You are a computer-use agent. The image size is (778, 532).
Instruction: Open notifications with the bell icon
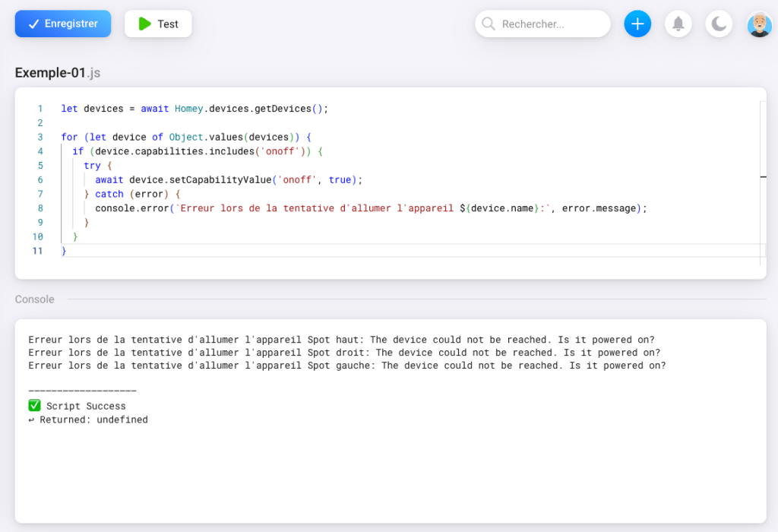(678, 24)
